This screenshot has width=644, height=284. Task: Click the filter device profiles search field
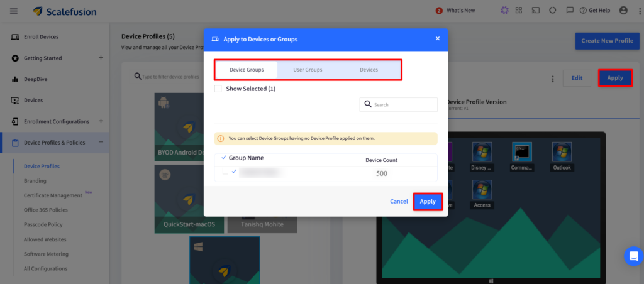(166, 77)
